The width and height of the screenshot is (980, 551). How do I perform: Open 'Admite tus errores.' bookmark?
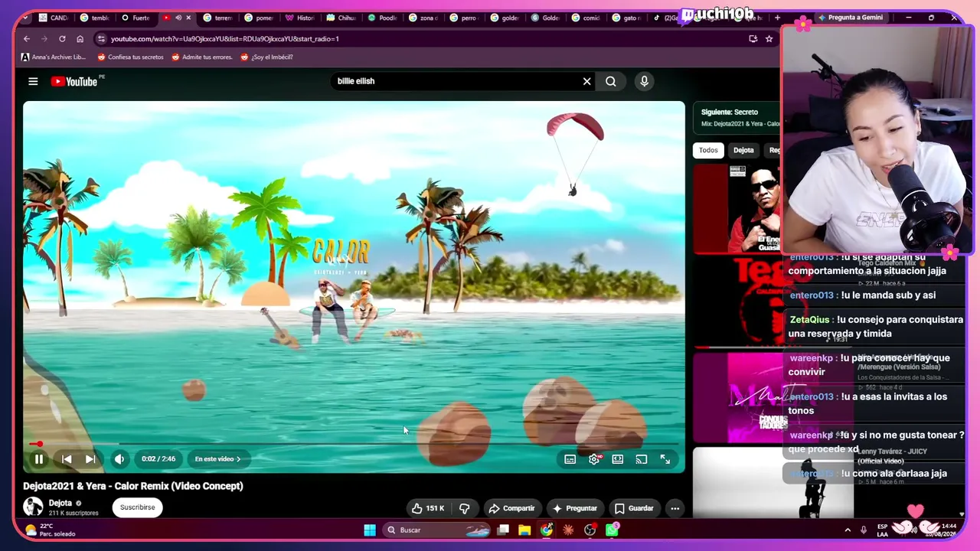click(202, 57)
